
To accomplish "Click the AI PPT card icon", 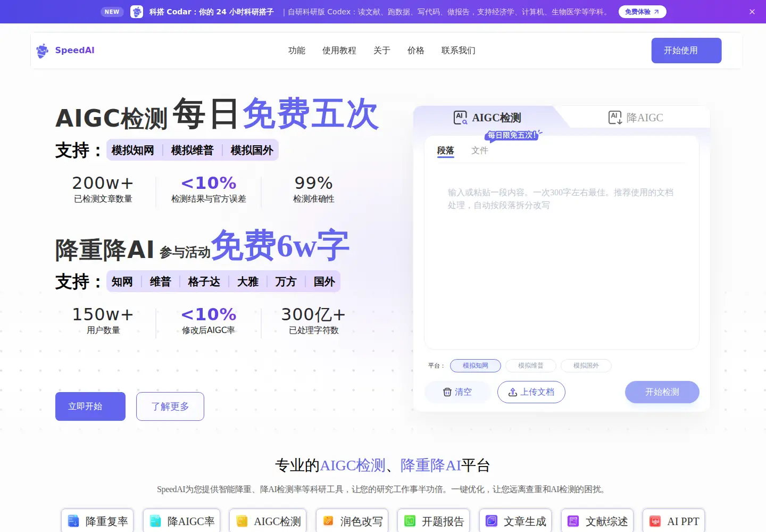I will click(x=655, y=521).
